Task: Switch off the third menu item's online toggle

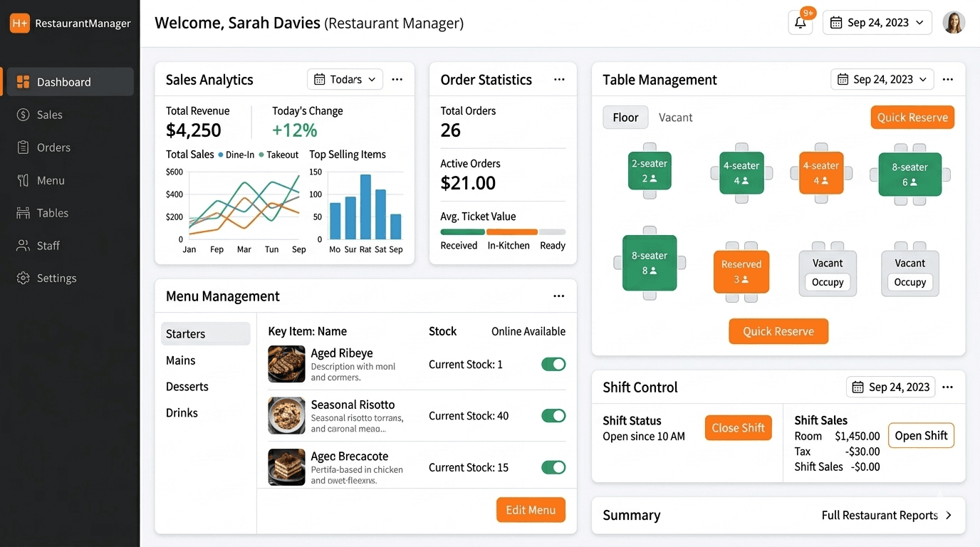Action: click(553, 468)
